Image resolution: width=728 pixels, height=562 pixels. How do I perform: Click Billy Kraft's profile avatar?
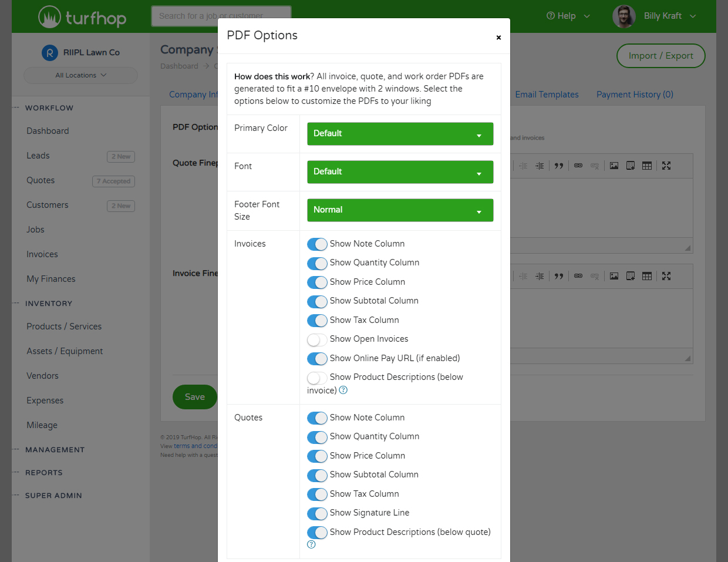(x=624, y=16)
